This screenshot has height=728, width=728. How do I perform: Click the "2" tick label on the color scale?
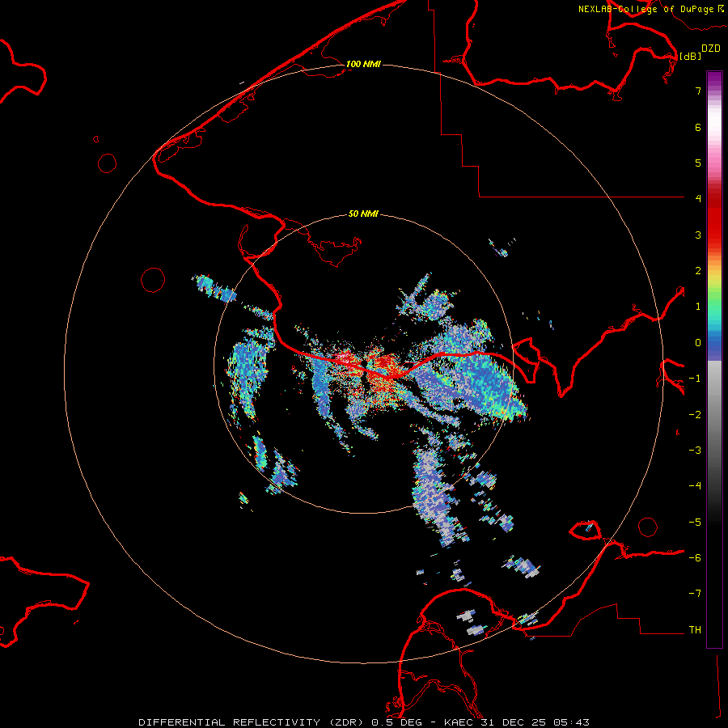pyautogui.click(x=698, y=271)
